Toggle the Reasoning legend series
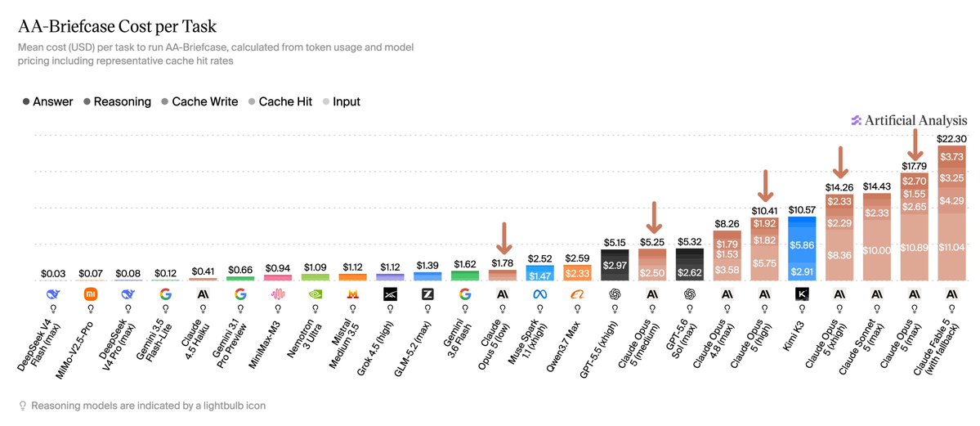The height and width of the screenshot is (426, 980). [x=117, y=101]
